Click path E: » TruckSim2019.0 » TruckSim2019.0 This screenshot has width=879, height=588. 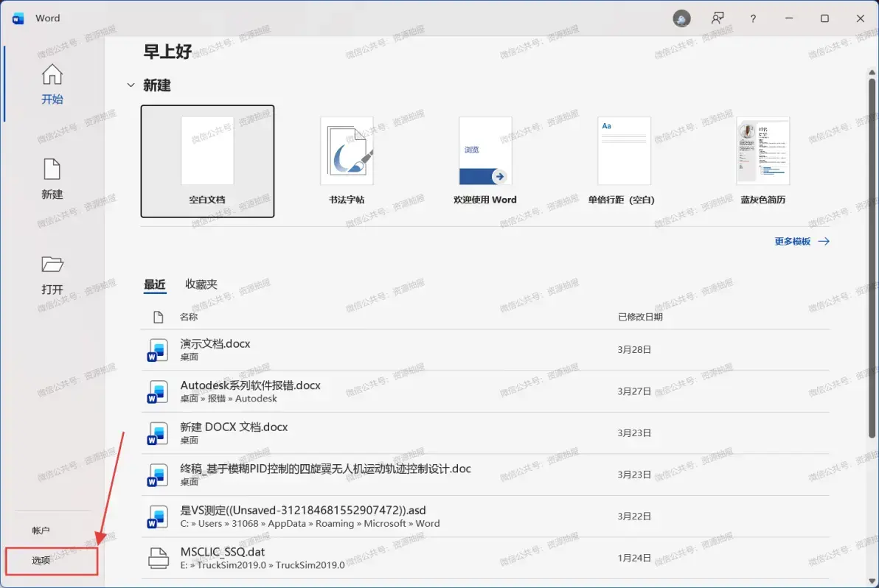tap(263, 565)
